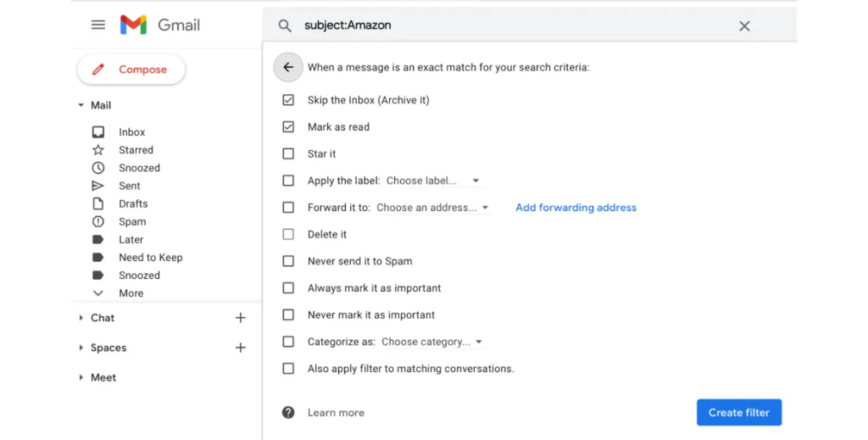Click the Create filter button

point(739,412)
